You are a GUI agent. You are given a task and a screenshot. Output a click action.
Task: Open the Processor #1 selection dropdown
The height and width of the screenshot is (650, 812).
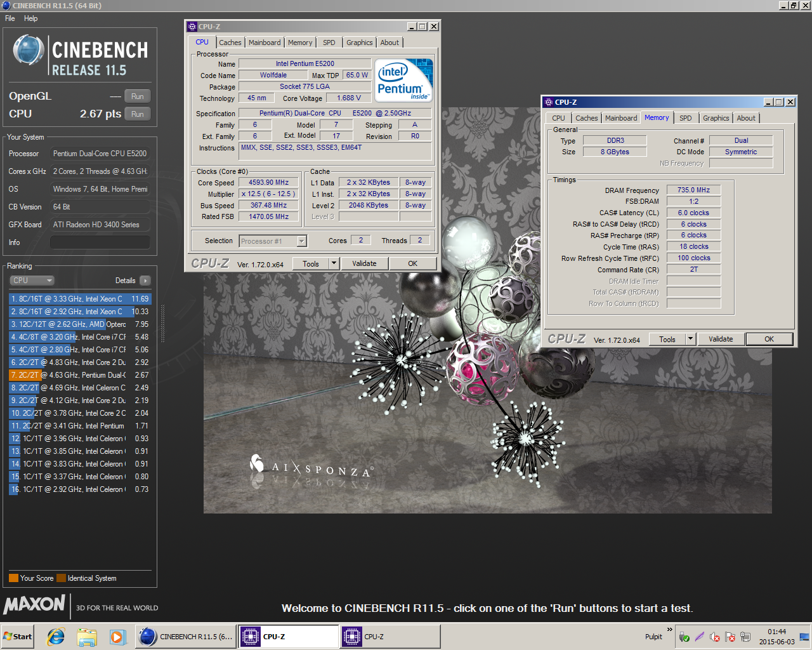[273, 241]
